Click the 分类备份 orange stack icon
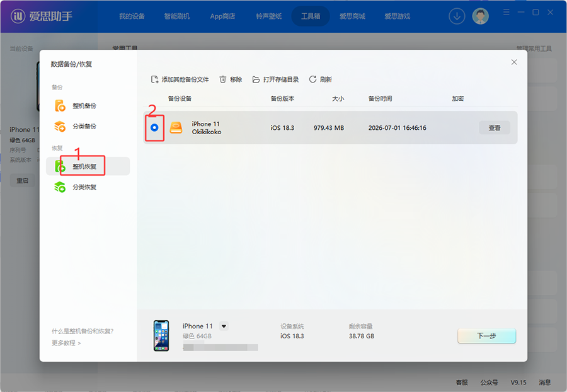The height and width of the screenshot is (392, 567). [x=60, y=126]
